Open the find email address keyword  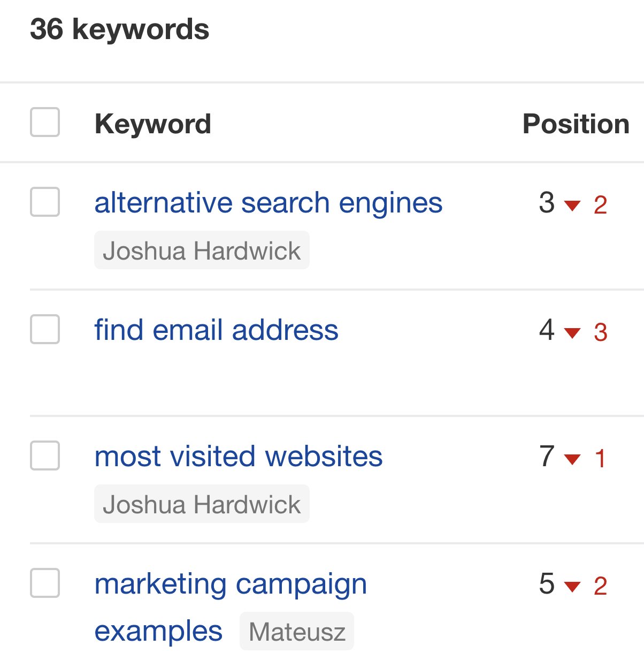point(216,330)
